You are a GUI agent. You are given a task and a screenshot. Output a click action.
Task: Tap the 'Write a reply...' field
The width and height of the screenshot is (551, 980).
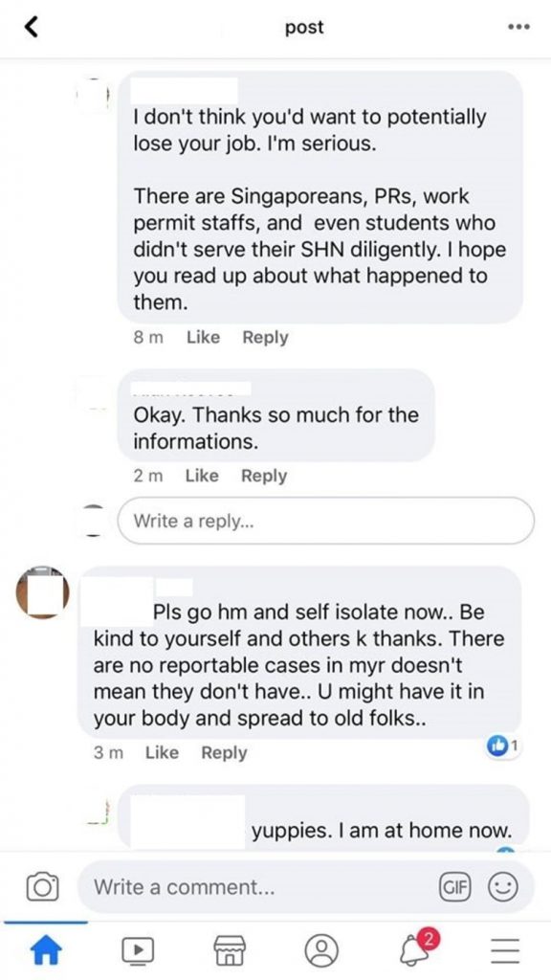tap(325, 521)
